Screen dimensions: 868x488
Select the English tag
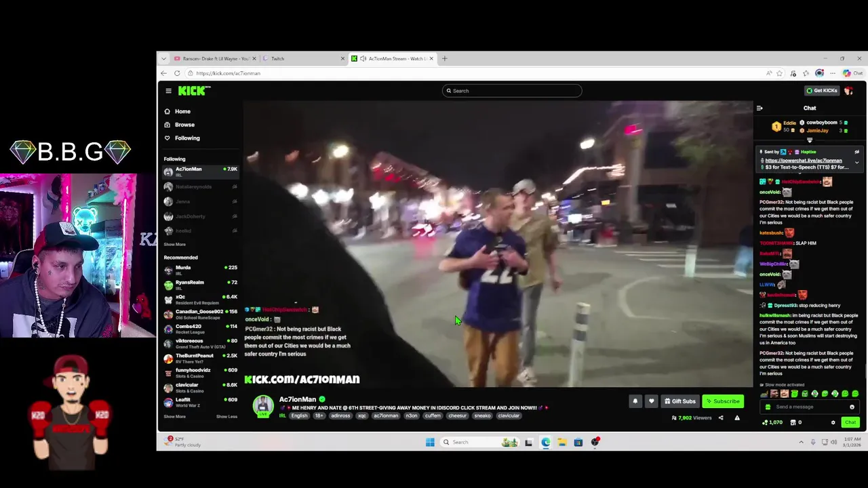click(x=299, y=416)
